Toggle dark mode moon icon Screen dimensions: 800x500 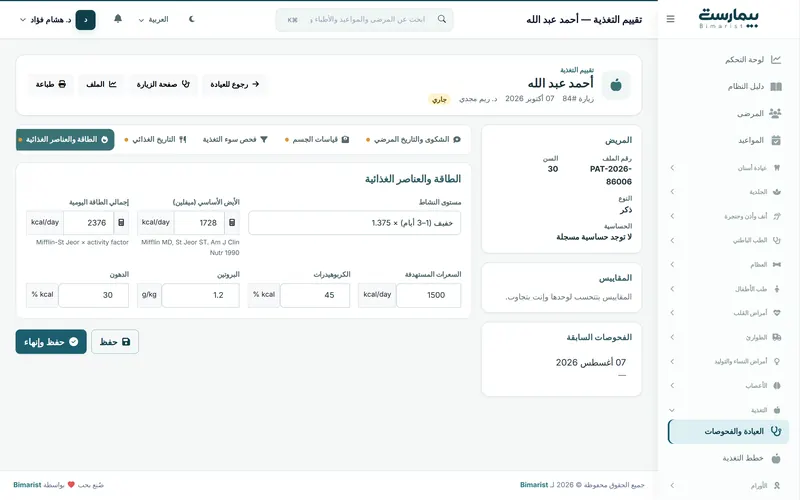click(x=192, y=19)
